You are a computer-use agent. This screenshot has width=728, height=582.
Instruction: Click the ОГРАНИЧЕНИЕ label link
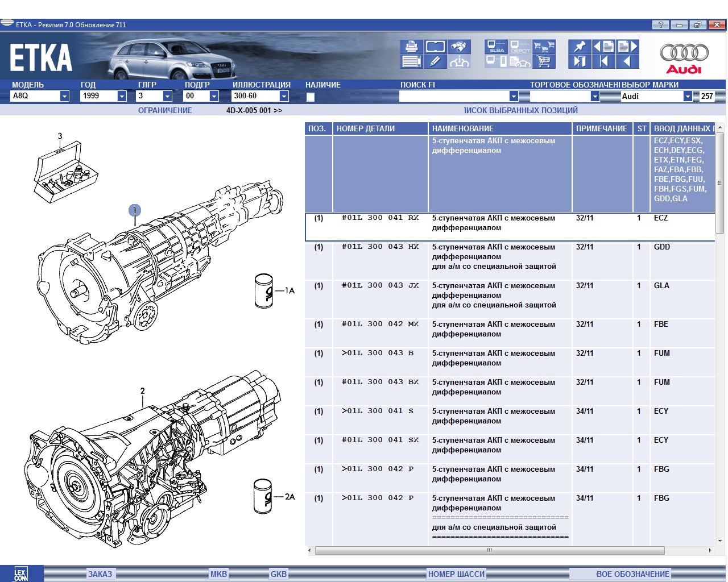point(165,110)
